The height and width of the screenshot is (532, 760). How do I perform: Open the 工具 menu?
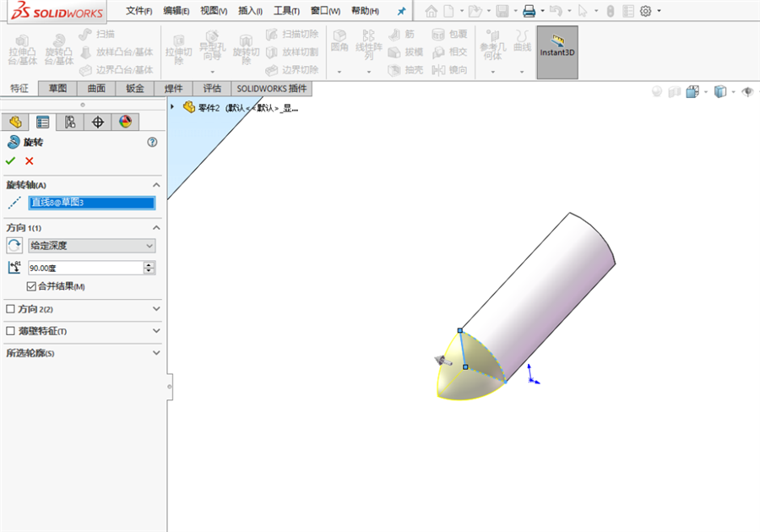pos(286,11)
